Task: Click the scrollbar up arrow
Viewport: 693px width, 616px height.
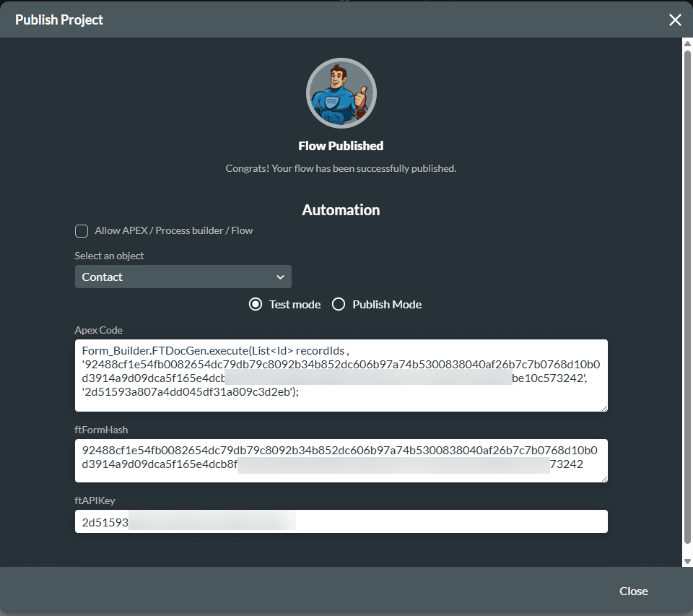Action: pyautogui.click(x=687, y=42)
